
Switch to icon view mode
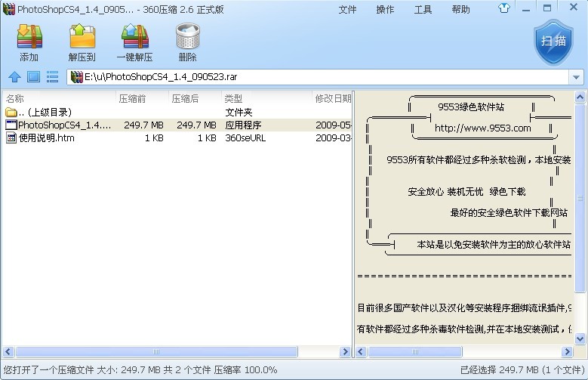tap(33, 77)
